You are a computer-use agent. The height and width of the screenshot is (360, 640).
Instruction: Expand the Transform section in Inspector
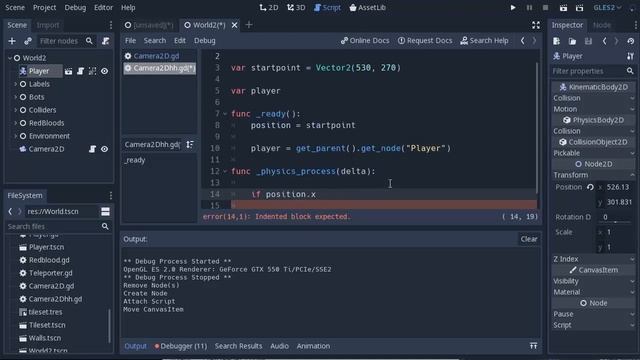[x=593, y=175]
